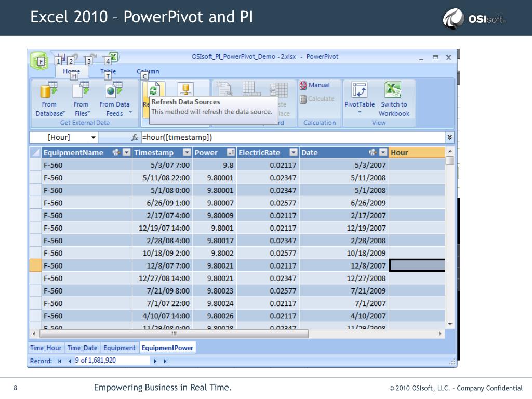Click the vertical scrollbar down arrow
Screen dimensions: 532x399
click(x=450, y=324)
